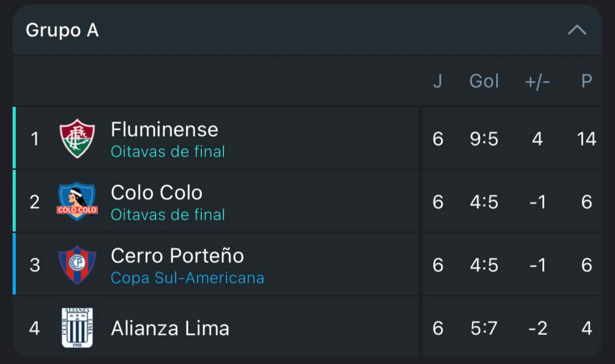Sort by the J column header
This screenshot has height=364, width=615.
click(437, 81)
